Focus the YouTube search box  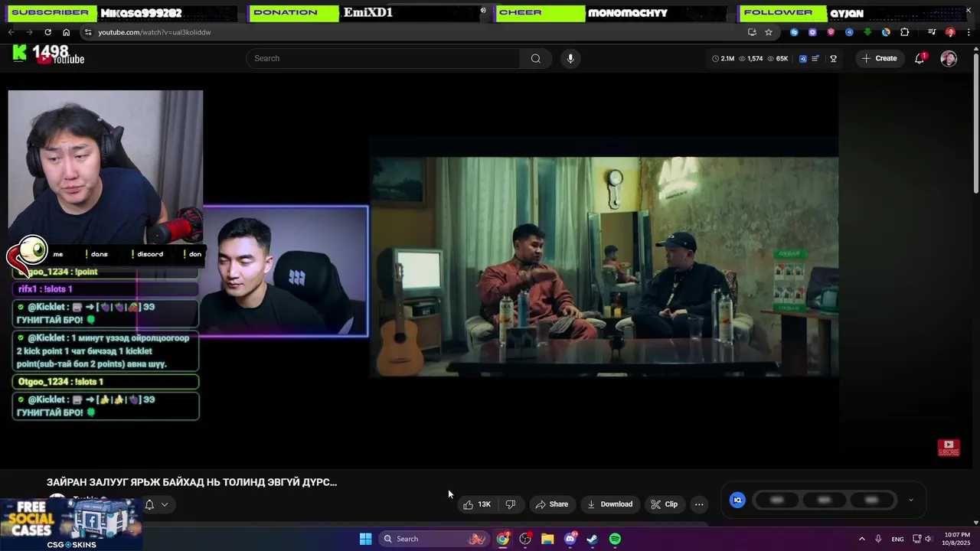(x=383, y=58)
